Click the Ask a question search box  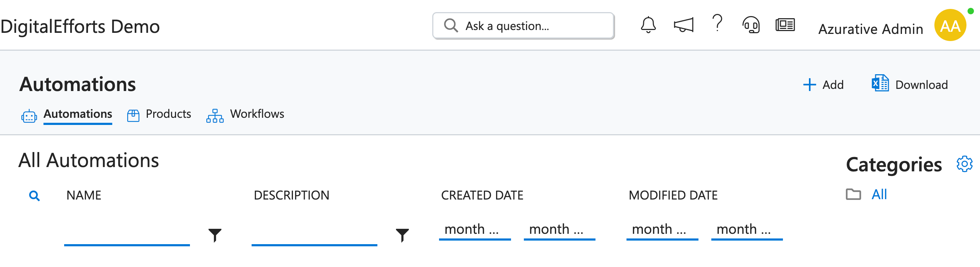(523, 26)
